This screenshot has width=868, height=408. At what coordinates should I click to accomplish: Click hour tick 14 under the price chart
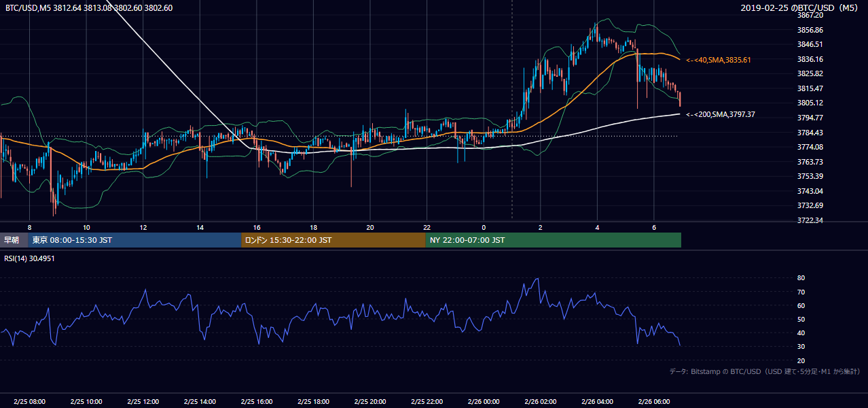pyautogui.click(x=200, y=227)
